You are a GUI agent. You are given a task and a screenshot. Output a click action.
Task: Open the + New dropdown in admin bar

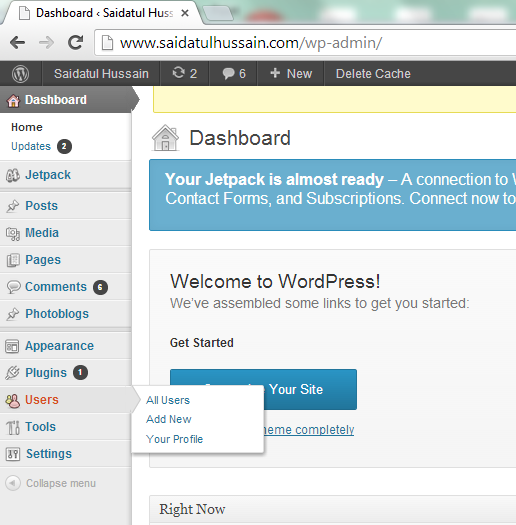pyautogui.click(x=291, y=73)
